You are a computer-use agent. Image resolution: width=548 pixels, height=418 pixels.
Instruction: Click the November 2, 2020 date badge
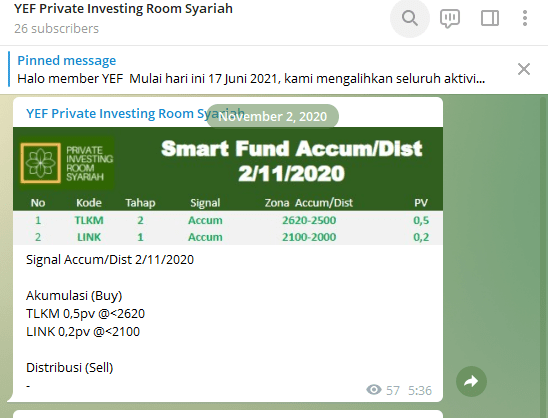tap(272, 116)
